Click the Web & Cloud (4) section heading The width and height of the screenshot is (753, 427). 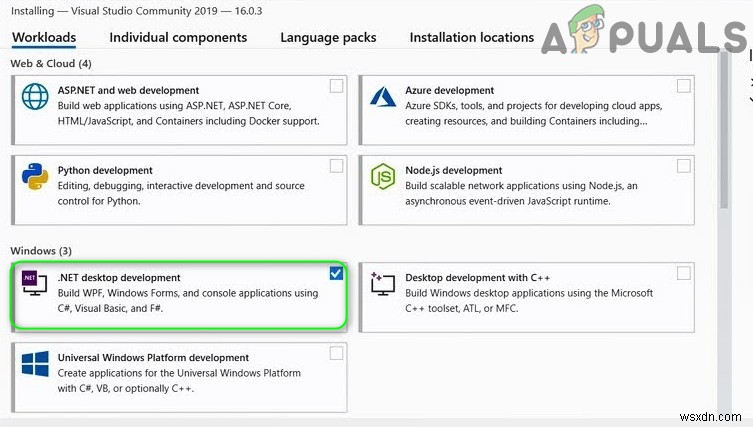(51, 63)
